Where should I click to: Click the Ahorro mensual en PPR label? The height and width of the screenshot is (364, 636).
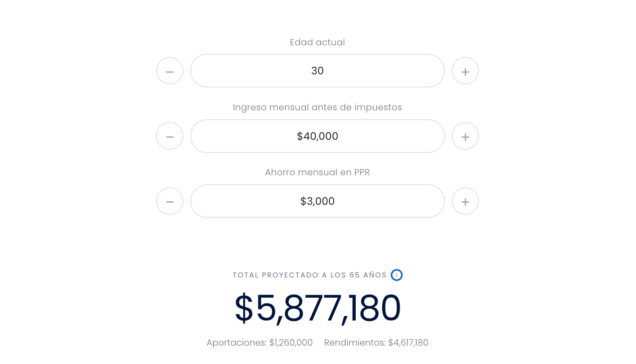click(x=318, y=173)
